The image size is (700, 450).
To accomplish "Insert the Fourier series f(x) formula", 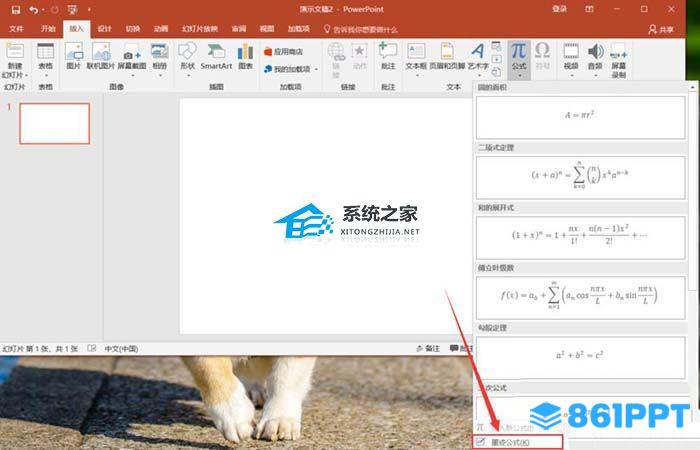I will (580, 298).
